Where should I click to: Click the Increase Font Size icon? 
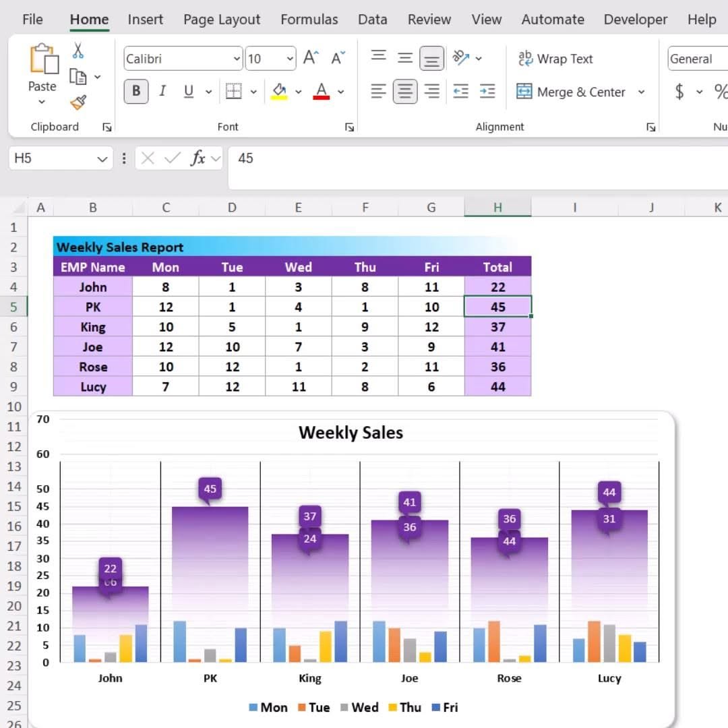point(311,58)
